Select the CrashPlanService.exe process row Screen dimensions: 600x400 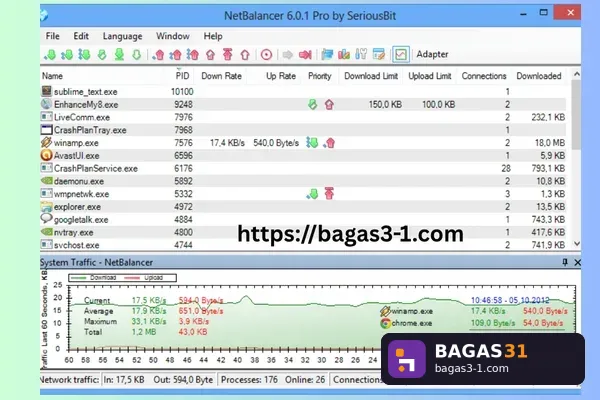click(303, 168)
